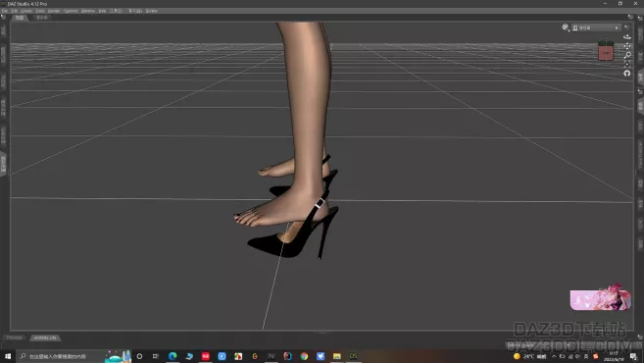Screen dimensions: 644x363
Task: Open the Create menu
Action: pyautogui.click(x=26, y=11)
